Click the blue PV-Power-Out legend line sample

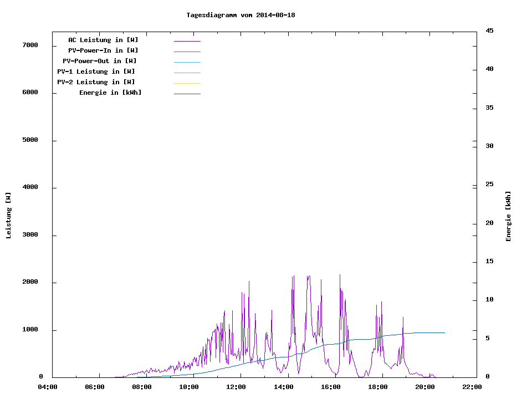tap(187, 62)
